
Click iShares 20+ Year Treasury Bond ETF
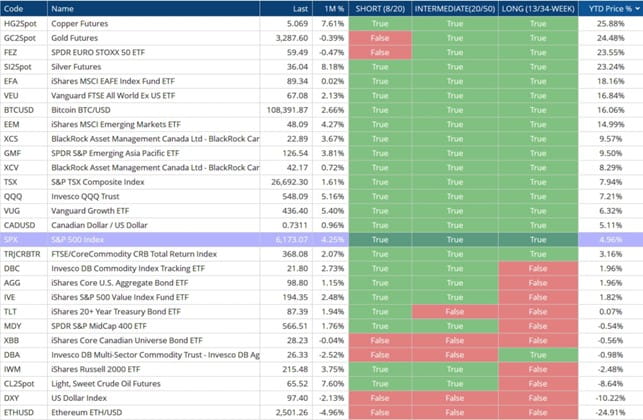[116, 312]
